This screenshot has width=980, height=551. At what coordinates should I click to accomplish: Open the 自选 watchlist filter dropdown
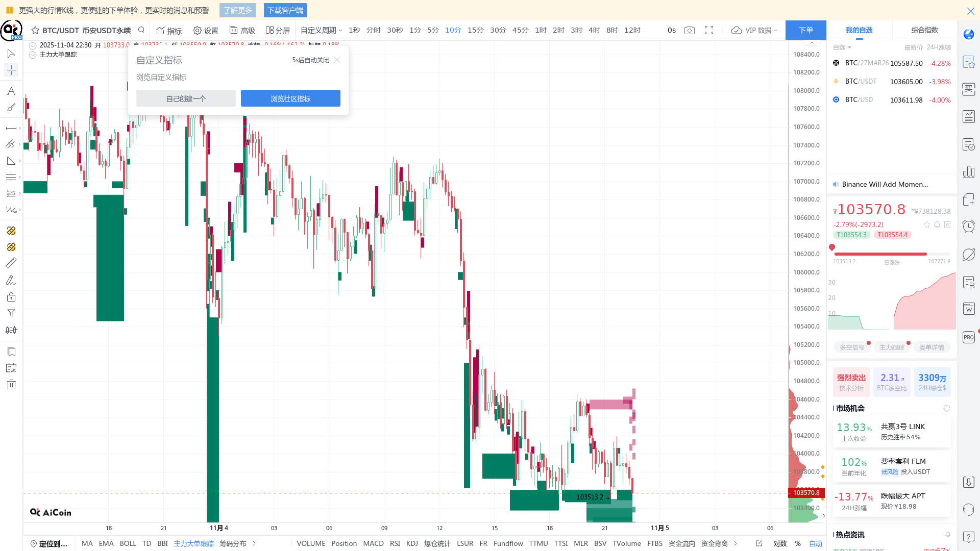[x=842, y=47]
